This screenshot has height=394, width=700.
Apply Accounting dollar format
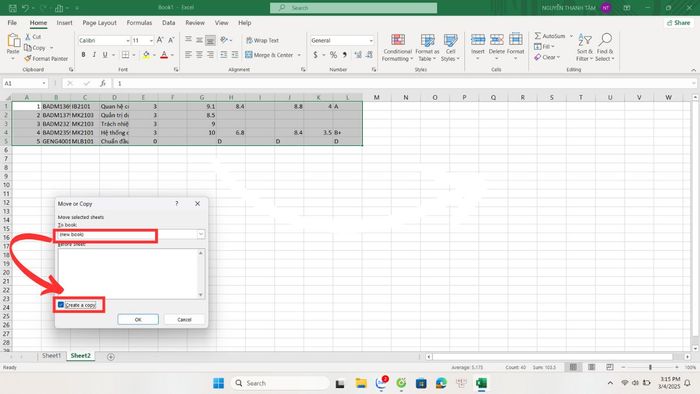tap(315, 54)
